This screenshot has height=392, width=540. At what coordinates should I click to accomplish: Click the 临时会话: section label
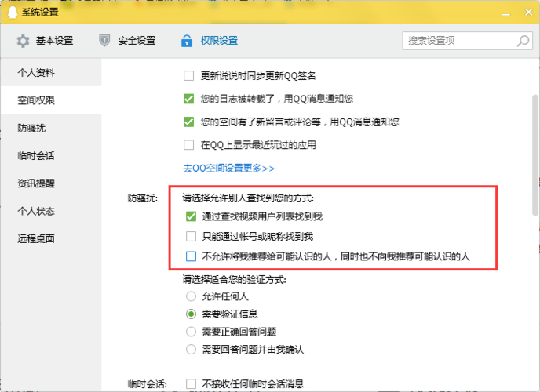(147, 383)
